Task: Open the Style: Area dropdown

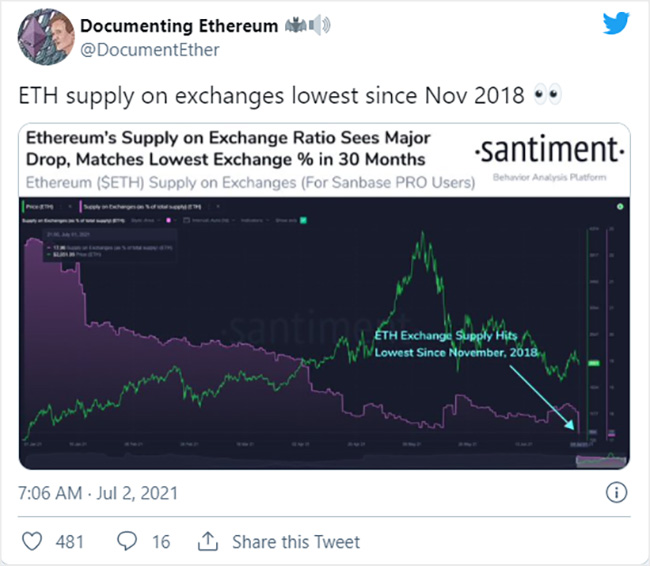Action: tap(146, 220)
